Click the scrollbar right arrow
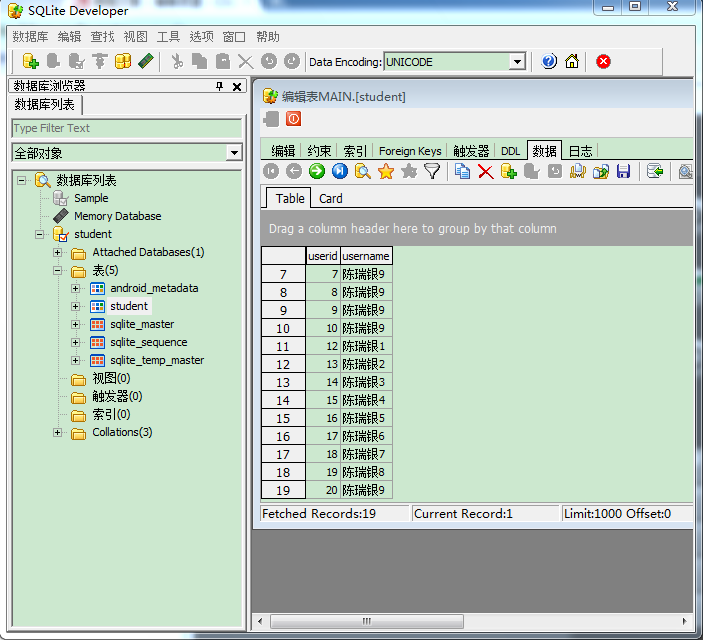 [x=685, y=622]
